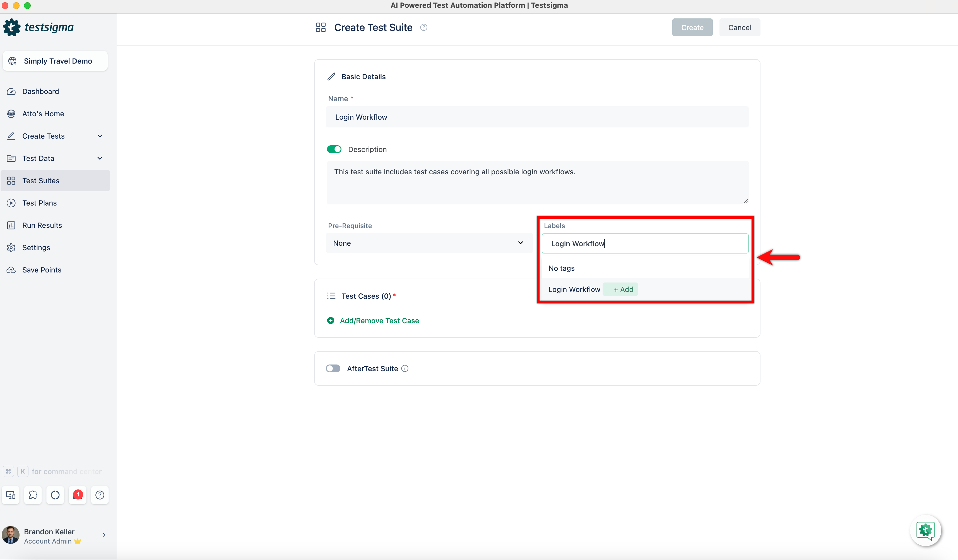Click the puzzle piece addons icon

tap(33, 495)
